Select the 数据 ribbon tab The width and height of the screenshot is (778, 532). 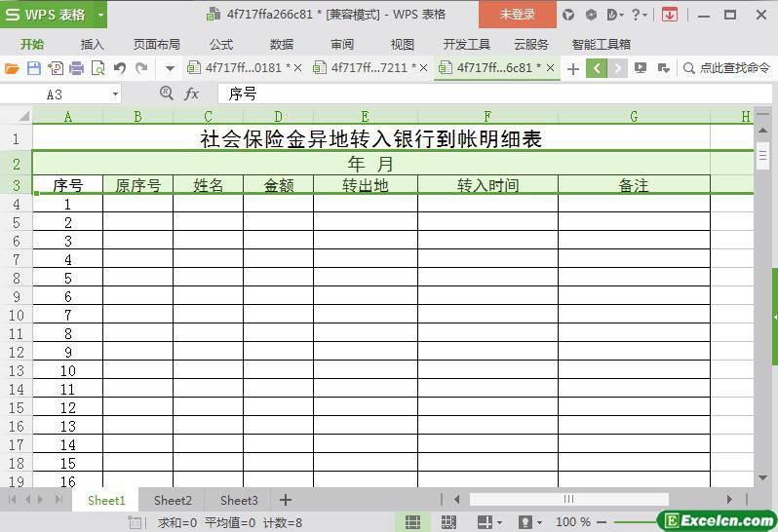(282, 45)
